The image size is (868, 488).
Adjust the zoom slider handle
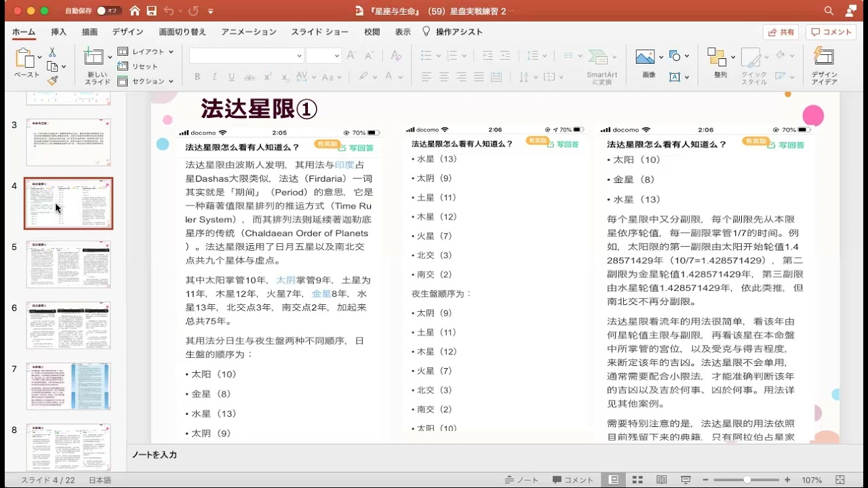[747, 480]
